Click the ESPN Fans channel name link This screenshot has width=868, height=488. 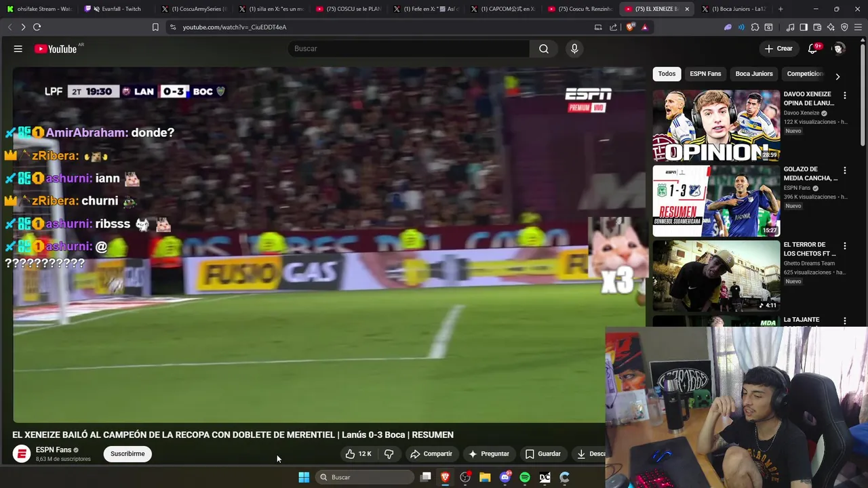click(x=54, y=450)
